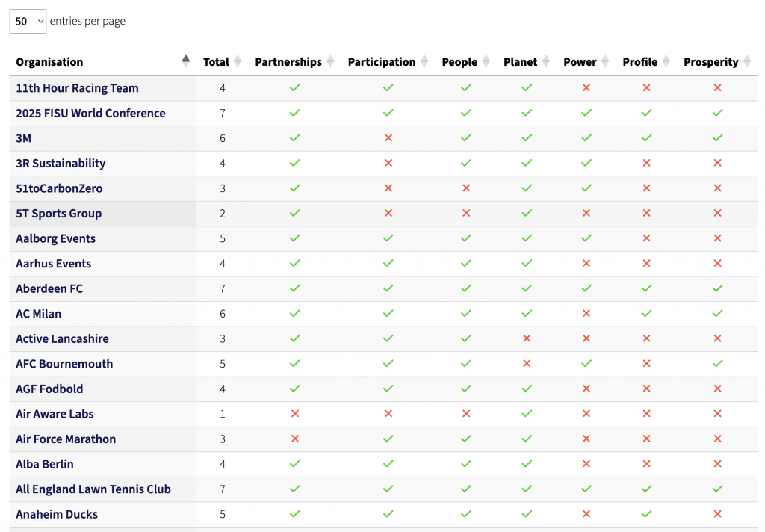Open the Aberdeen FC organisation link

click(49, 288)
